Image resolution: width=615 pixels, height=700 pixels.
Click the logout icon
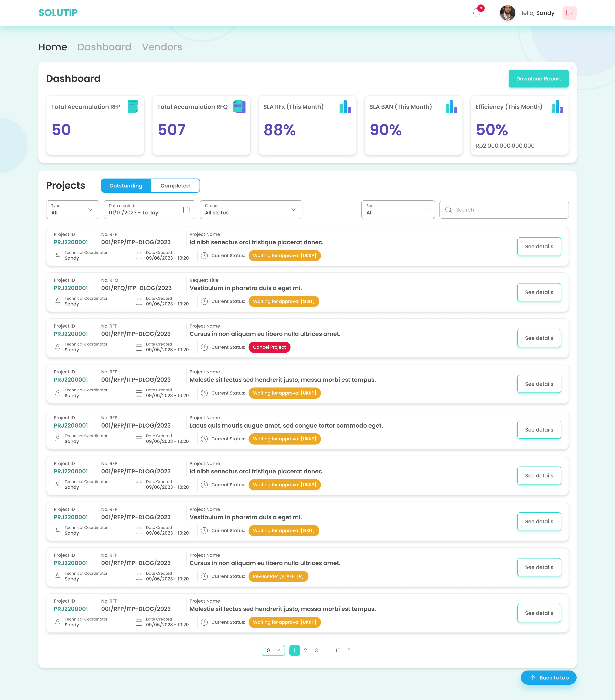click(569, 13)
